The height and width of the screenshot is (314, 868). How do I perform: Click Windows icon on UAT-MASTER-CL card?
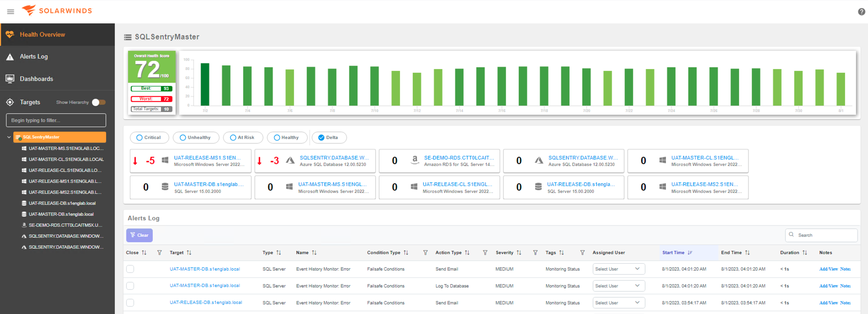662,160
